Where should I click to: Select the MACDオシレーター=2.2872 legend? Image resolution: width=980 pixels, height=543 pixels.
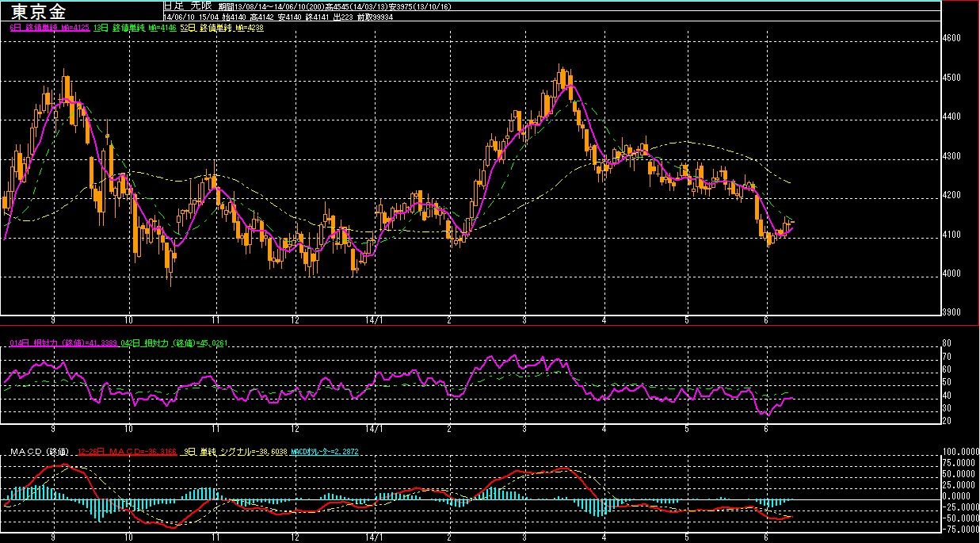click(x=325, y=451)
